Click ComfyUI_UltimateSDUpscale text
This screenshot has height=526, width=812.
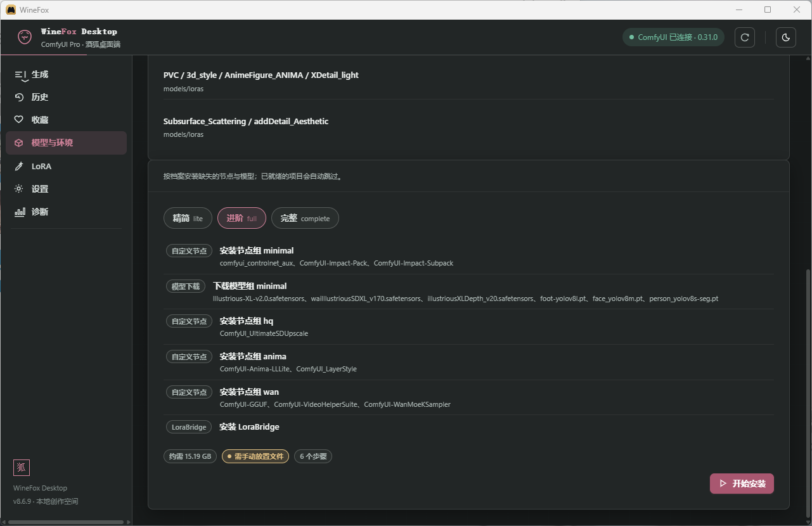pyautogui.click(x=264, y=333)
